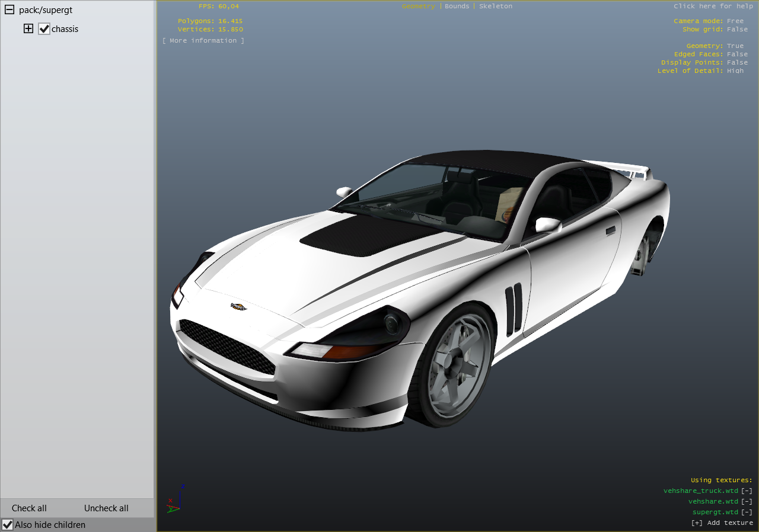Change Camera mode Free setting
The height and width of the screenshot is (532, 759).
735,21
